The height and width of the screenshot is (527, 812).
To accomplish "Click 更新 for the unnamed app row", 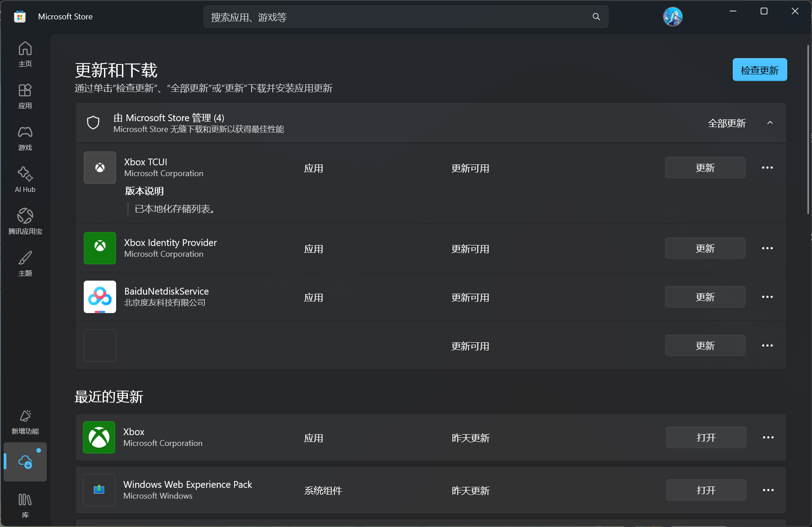I will pyautogui.click(x=705, y=345).
